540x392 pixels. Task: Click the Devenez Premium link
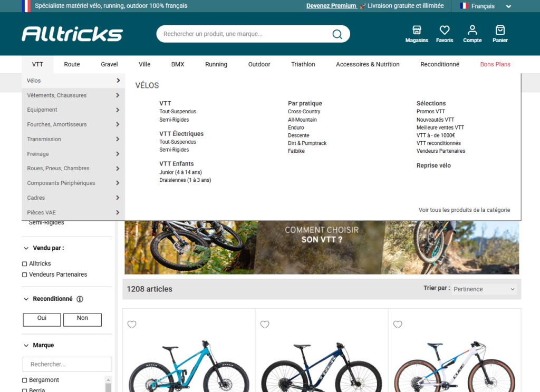pyautogui.click(x=331, y=6)
